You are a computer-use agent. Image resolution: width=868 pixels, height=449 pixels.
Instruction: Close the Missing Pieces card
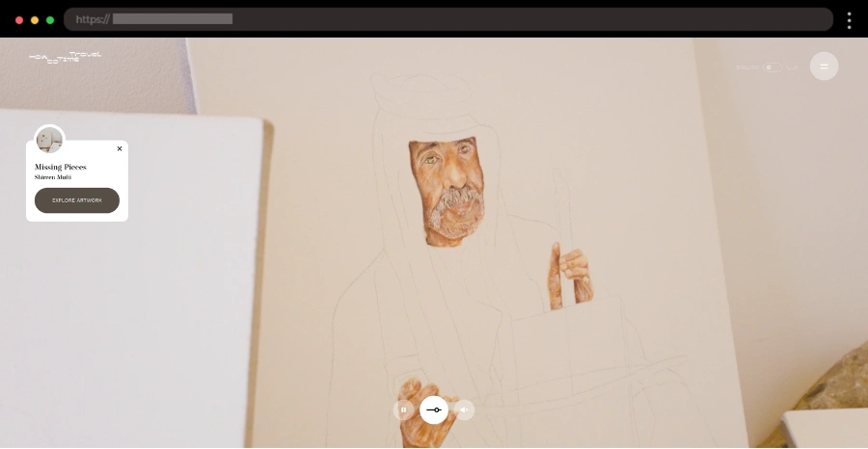tap(120, 148)
